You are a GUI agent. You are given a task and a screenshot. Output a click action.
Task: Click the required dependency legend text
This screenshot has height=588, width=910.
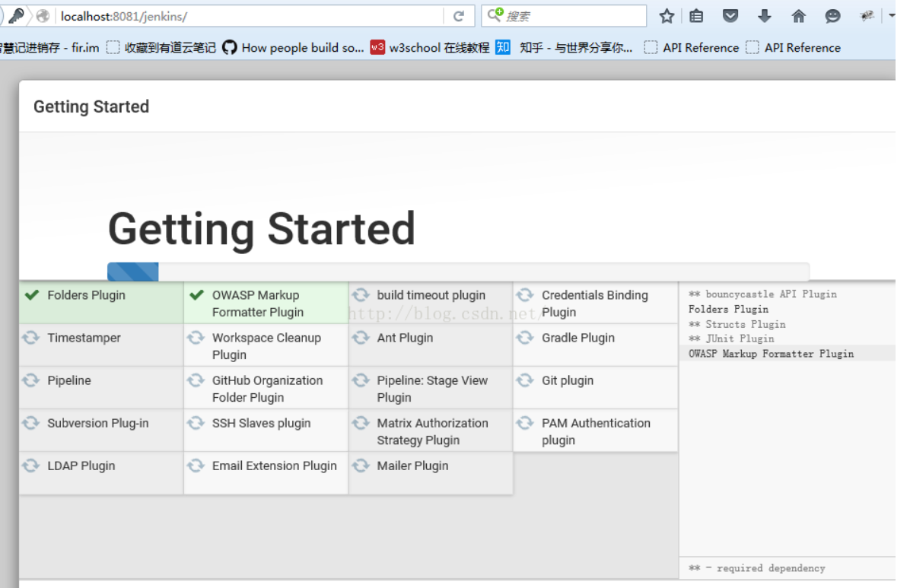pos(757,567)
